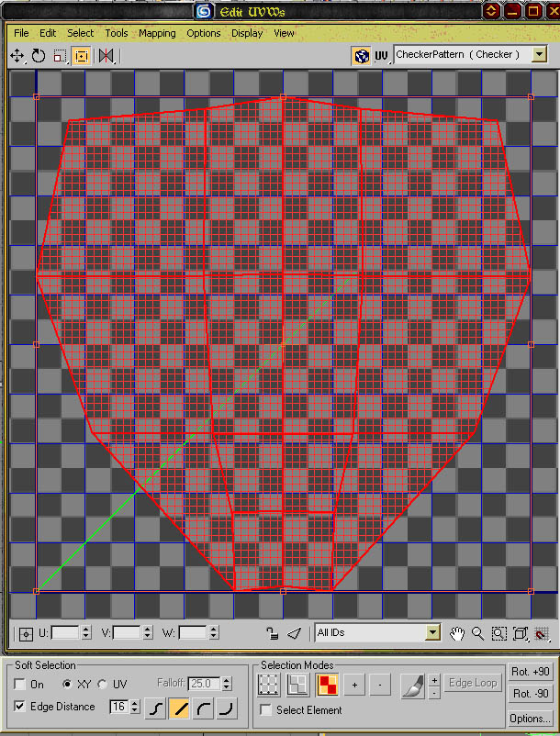Open the Tools menu
Viewport: 560px width, 736px height.
pyautogui.click(x=116, y=33)
